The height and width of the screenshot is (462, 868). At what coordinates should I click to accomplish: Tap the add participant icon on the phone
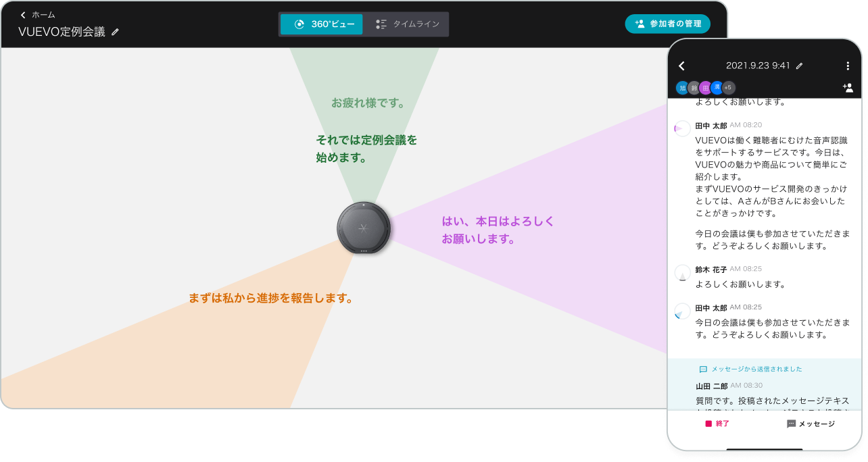848,88
